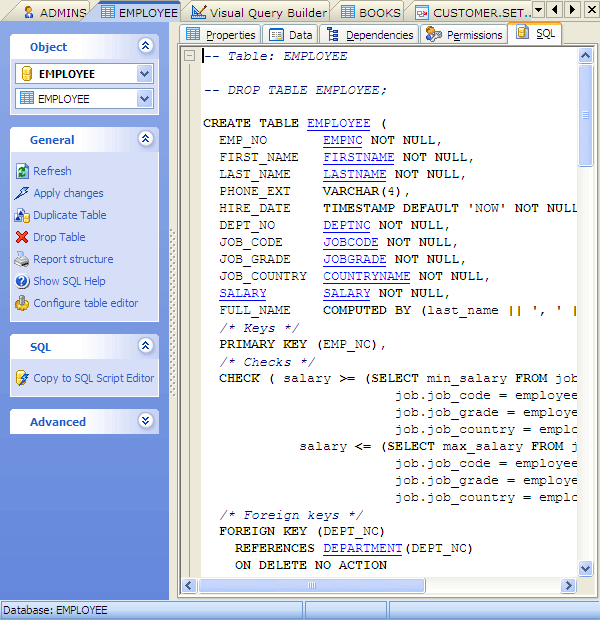Click the Configure table editor link

tap(86, 303)
